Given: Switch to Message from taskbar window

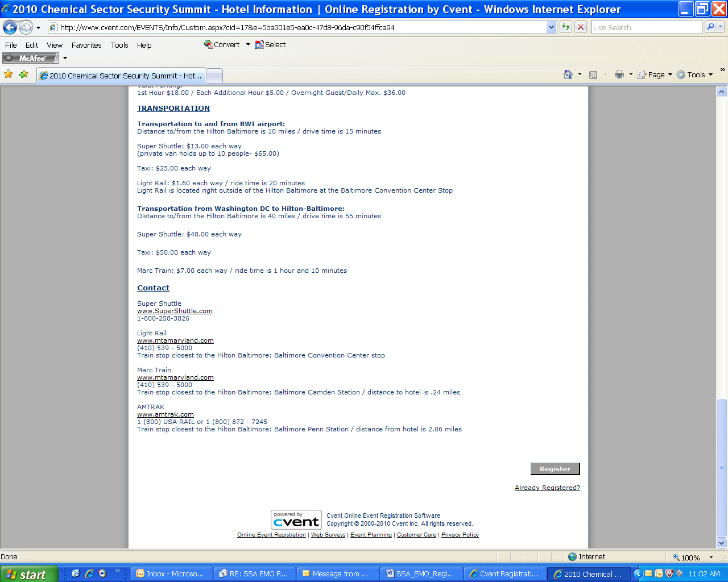Looking at the screenshot, I should click(x=337, y=574).
